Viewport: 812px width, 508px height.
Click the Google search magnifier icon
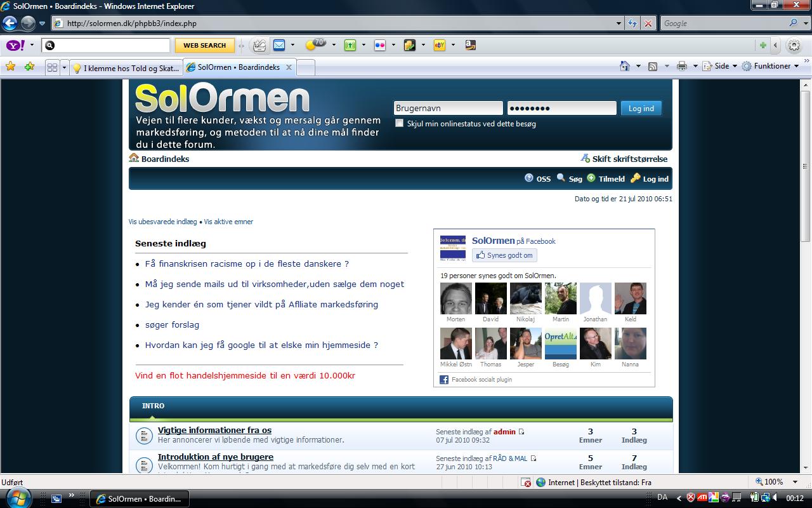point(793,23)
